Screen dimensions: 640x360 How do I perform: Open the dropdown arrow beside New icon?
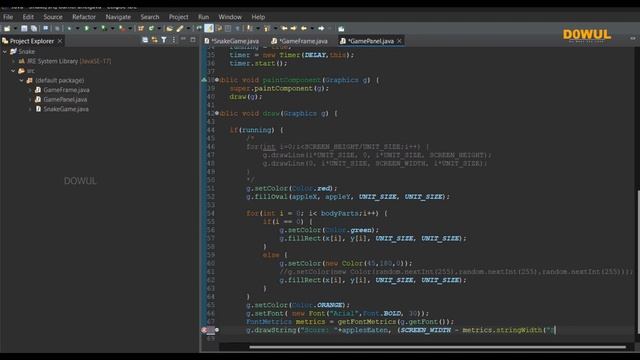(x=15, y=28)
